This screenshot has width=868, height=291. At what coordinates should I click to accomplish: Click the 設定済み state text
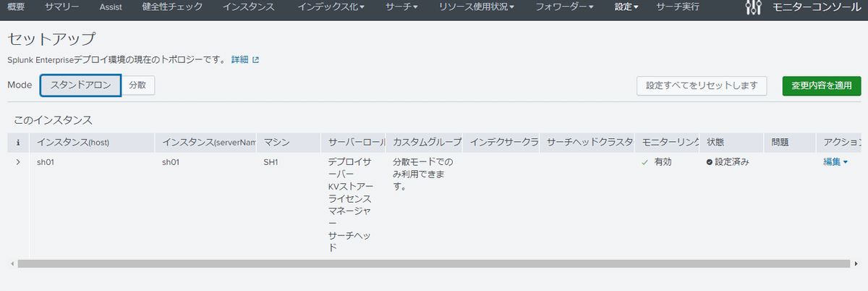[732, 162]
